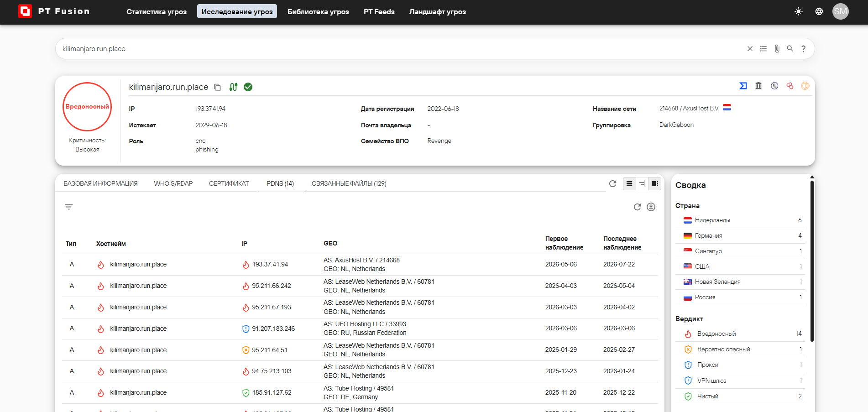Viewport: 868px width, 412px height.
Task: Copy the kilimanjaro.run.place domain name
Action: point(218,87)
